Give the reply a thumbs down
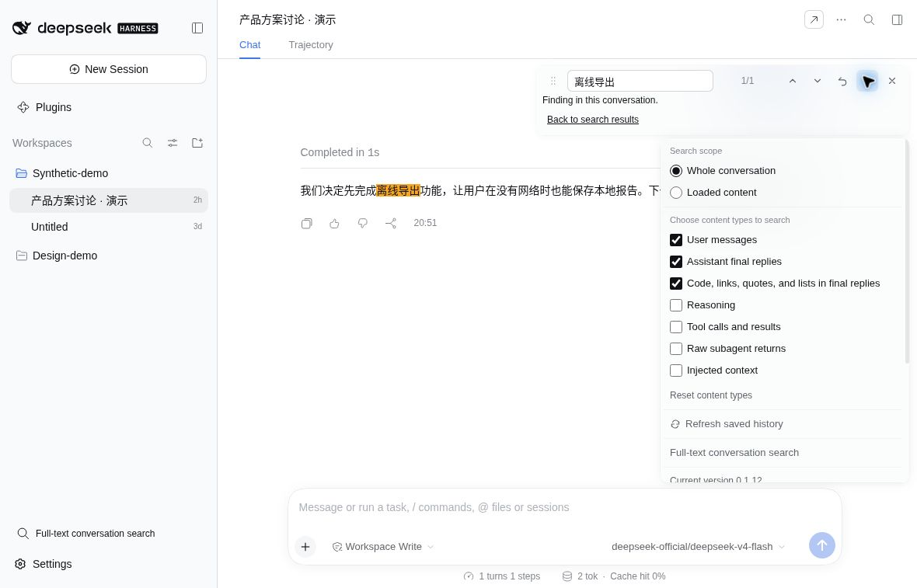The height and width of the screenshot is (588, 917). click(363, 223)
